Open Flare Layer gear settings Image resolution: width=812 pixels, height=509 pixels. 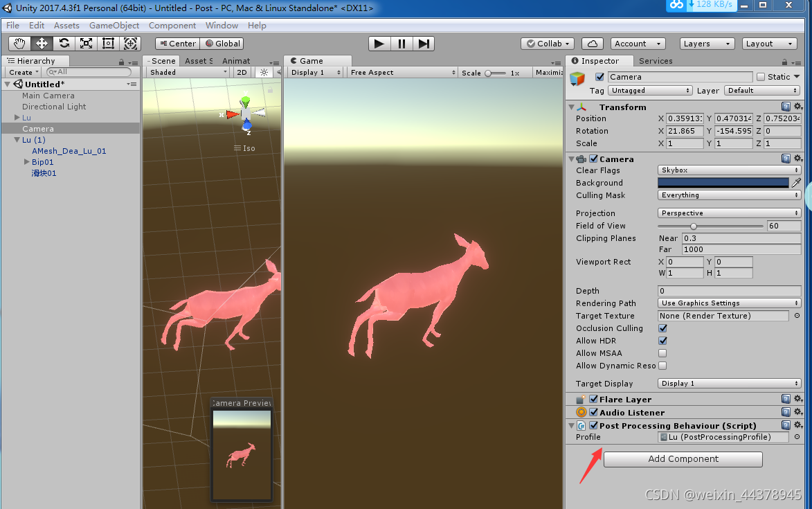point(798,399)
